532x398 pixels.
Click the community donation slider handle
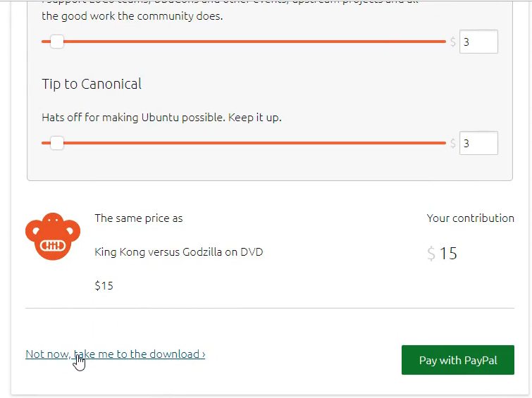(x=57, y=42)
